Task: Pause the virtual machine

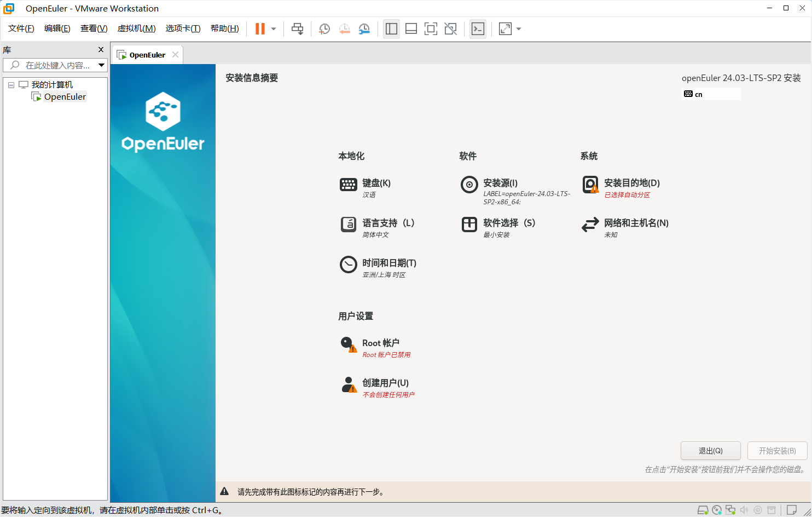Action: [x=260, y=29]
